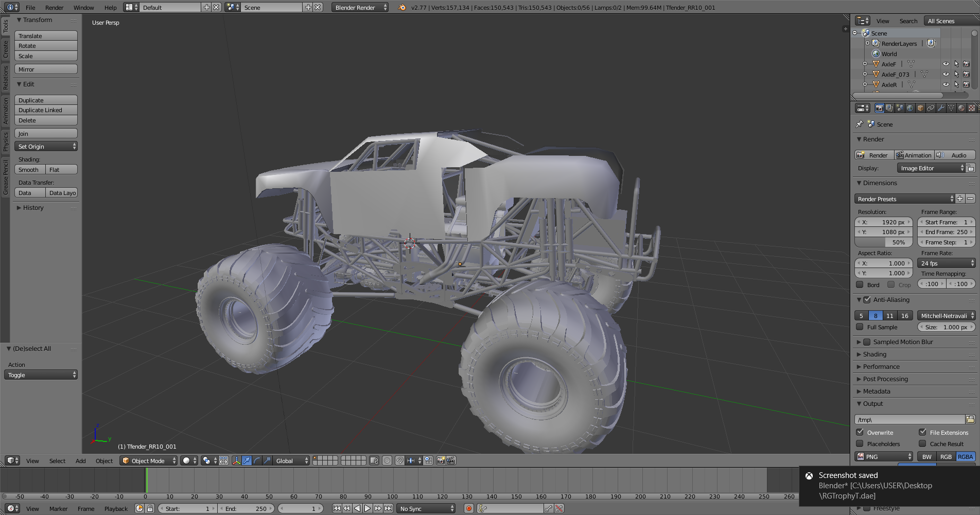Enable the Cache Result checkbox

point(922,443)
